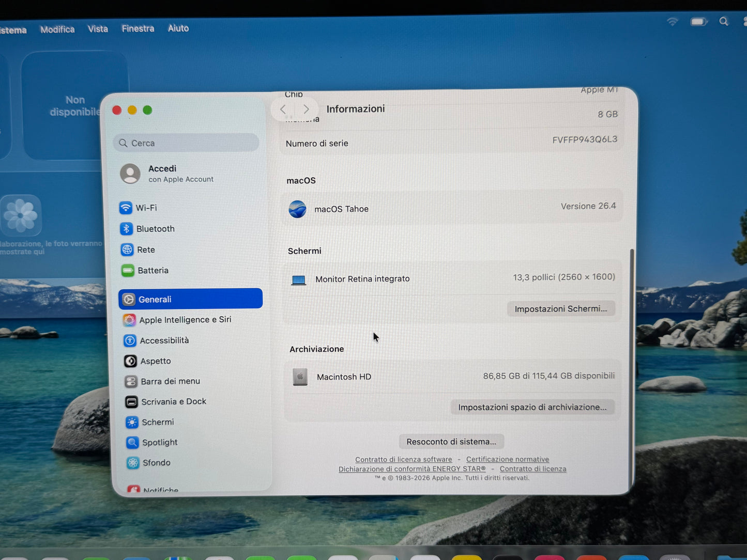Click Impostazioni spazio di archiviazione button
Screen dimensions: 747x560
click(x=532, y=407)
